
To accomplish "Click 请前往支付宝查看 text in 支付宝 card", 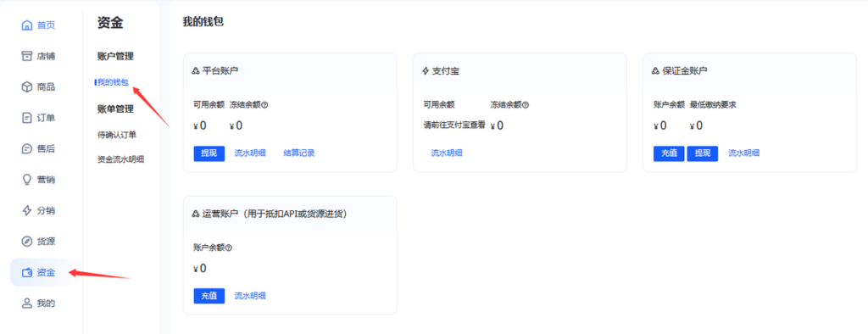I will 454,125.
